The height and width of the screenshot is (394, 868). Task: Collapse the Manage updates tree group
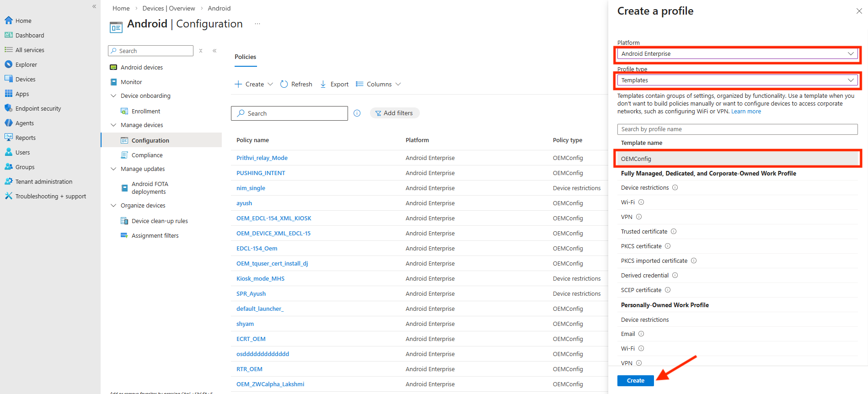pyautogui.click(x=114, y=169)
